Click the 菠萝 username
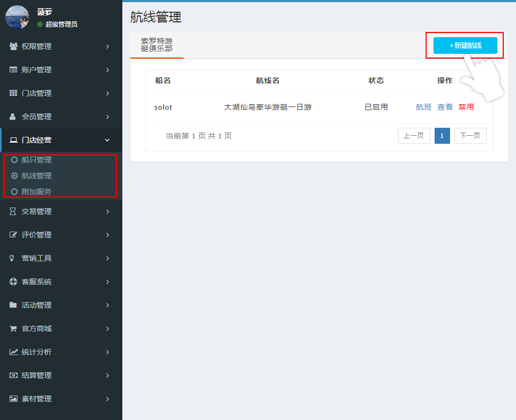Viewport: 516px width, 420px height. click(45, 12)
